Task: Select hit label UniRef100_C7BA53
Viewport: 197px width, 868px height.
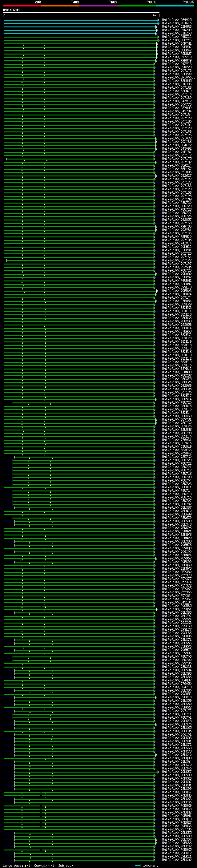Action: [177, 332]
